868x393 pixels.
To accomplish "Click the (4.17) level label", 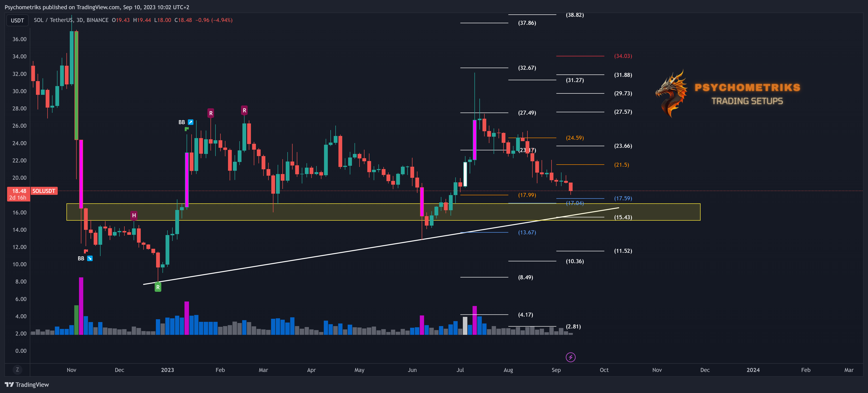I will tap(525, 315).
